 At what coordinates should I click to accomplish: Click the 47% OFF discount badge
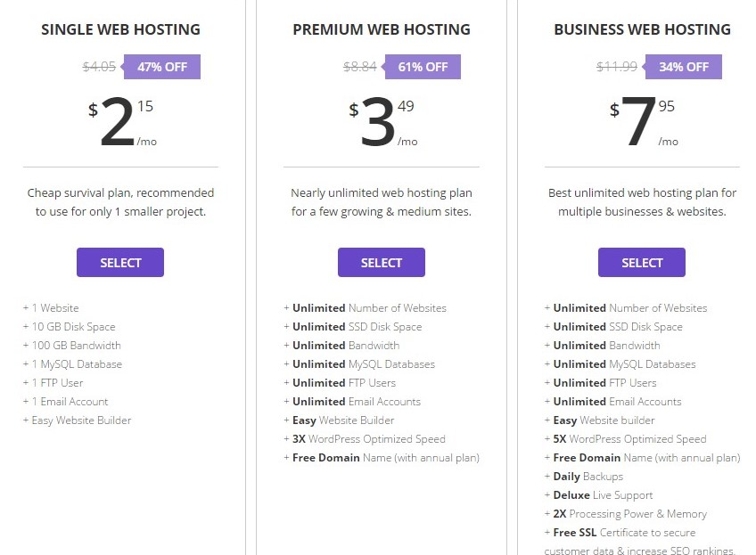[162, 67]
